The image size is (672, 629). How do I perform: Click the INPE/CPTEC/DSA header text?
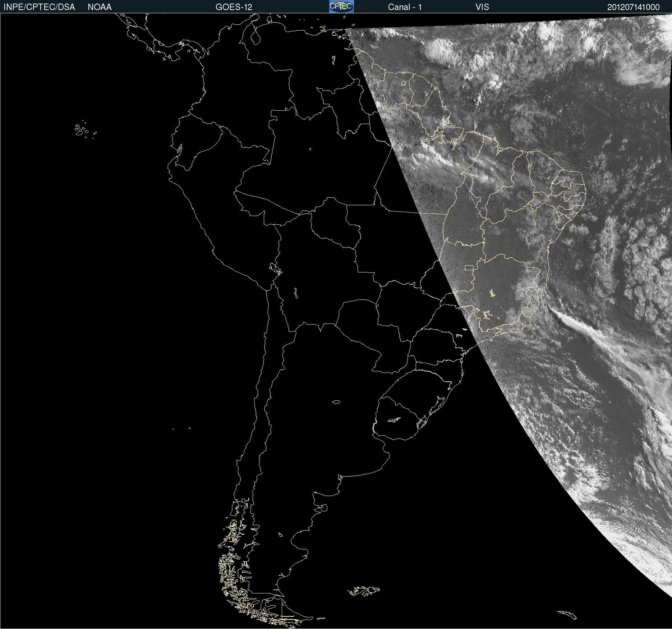(39, 7)
